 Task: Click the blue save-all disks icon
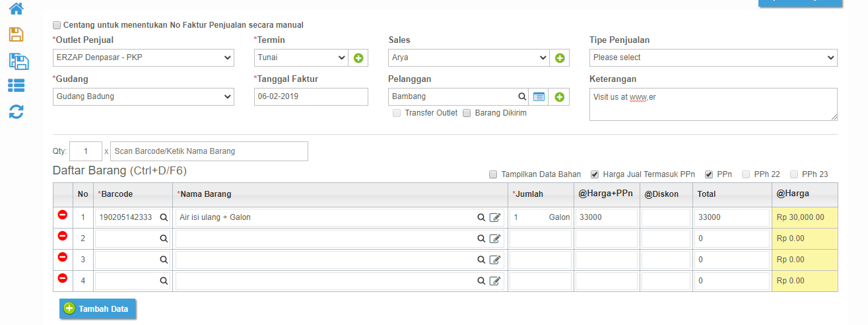click(x=18, y=61)
